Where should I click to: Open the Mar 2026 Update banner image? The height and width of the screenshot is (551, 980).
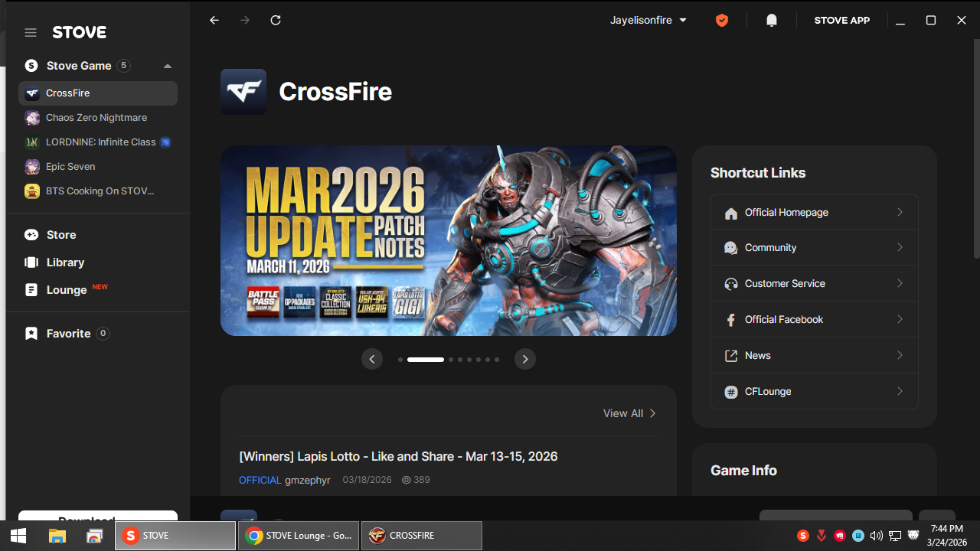pos(448,241)
